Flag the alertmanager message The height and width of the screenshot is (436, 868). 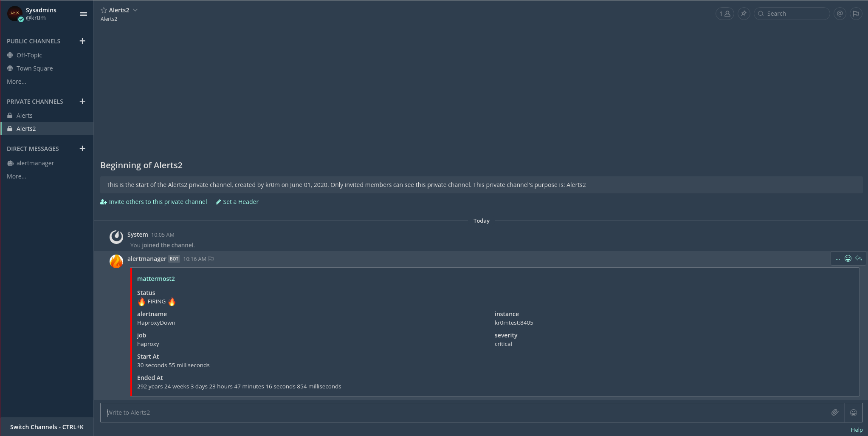211,259
